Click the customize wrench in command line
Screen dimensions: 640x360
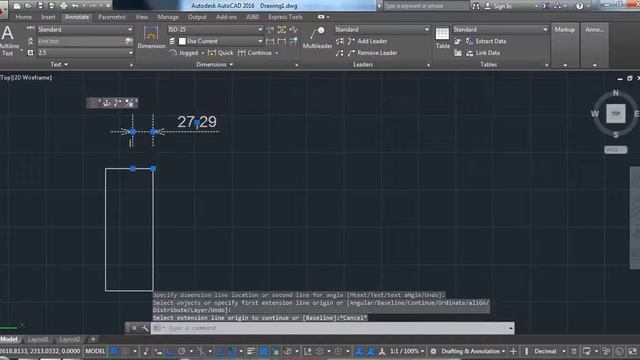[x=145, y=328]
